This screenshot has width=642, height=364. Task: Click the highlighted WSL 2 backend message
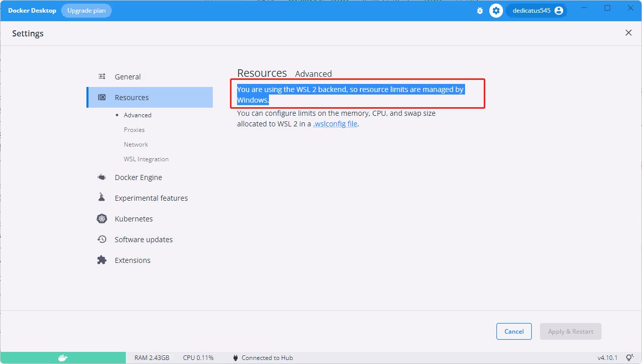[350, 95]
